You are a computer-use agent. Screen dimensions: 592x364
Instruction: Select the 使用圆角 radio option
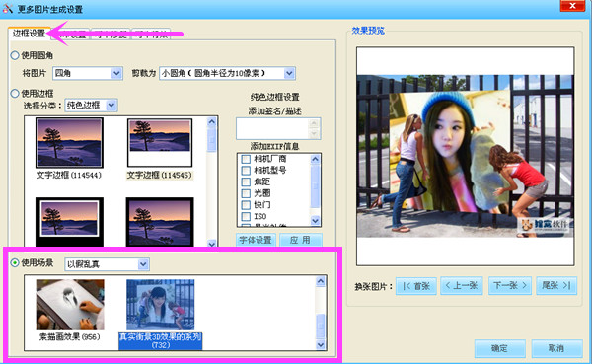coord(15,55)
